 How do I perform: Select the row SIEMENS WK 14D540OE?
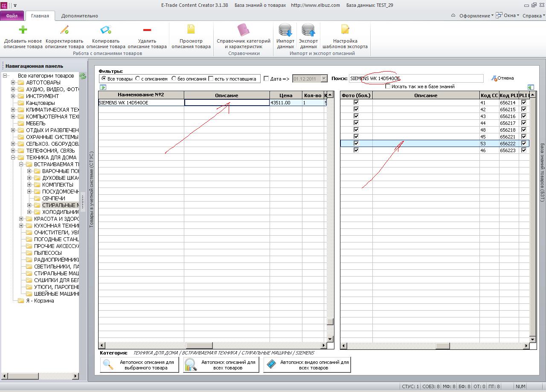pos(212,103)
